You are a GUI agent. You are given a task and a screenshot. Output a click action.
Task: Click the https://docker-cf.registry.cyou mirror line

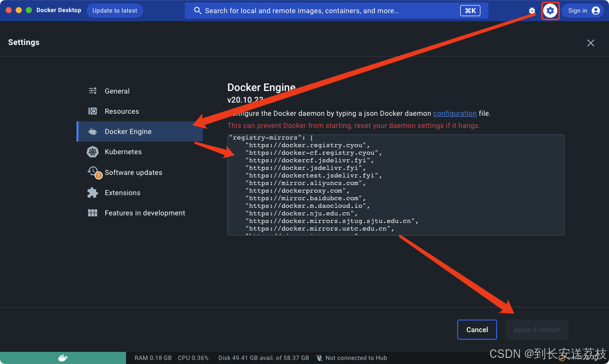pos(314,153)
